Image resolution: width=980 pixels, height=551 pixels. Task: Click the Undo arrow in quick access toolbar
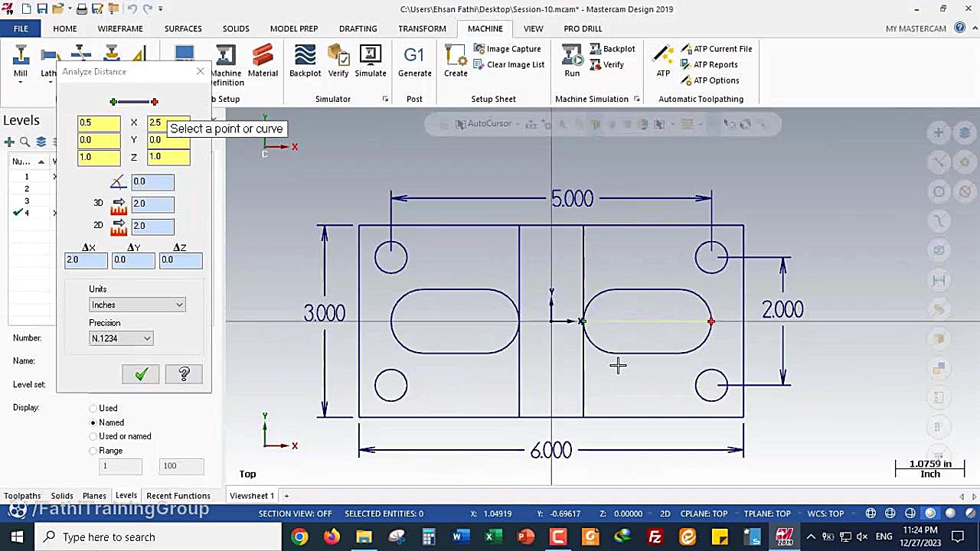132,9
